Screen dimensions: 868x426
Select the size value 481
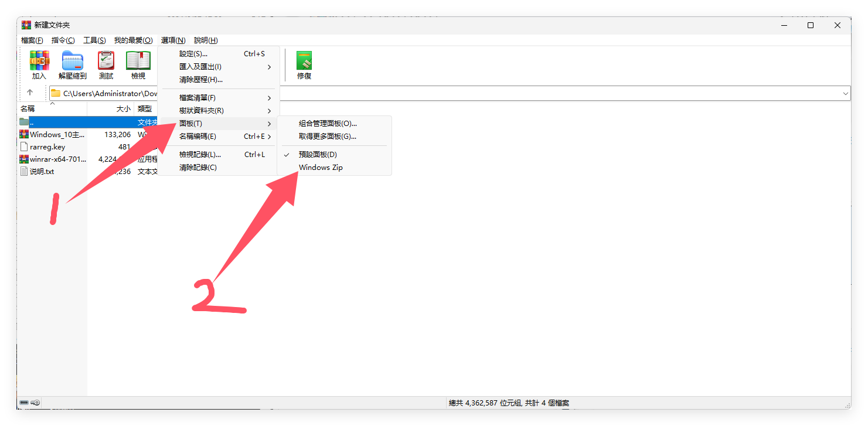click(x=124, y=147)
